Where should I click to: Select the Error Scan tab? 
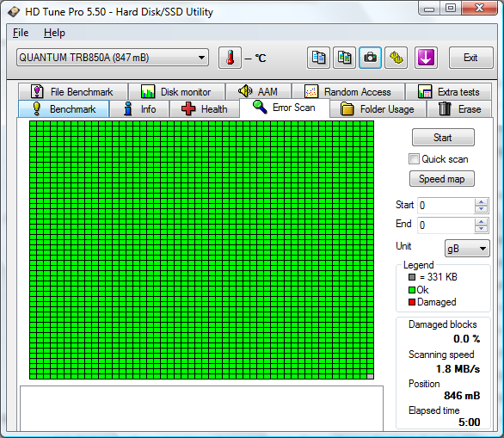click(x=285, y=108)
